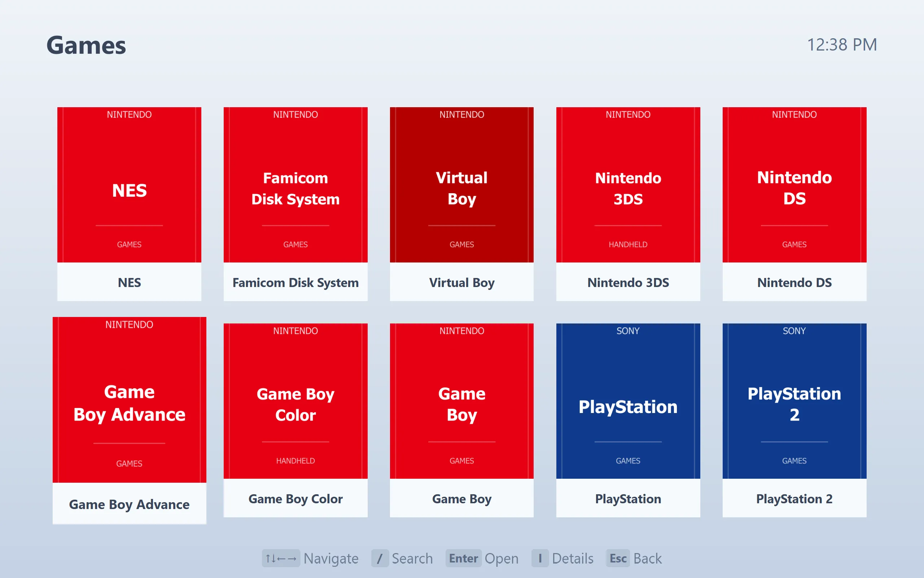Click the Nintendo 3DS caption label
Screen dimensions: 924x578
pos(628,282)
